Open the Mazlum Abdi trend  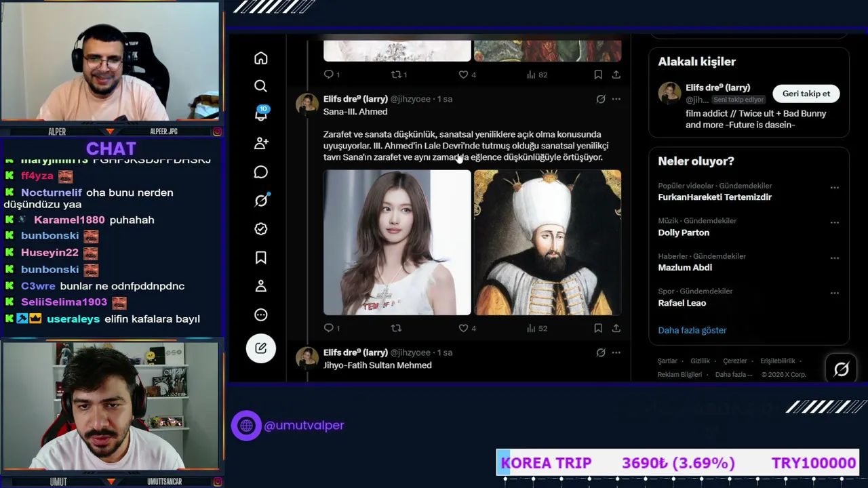click(x=685, y=268)
